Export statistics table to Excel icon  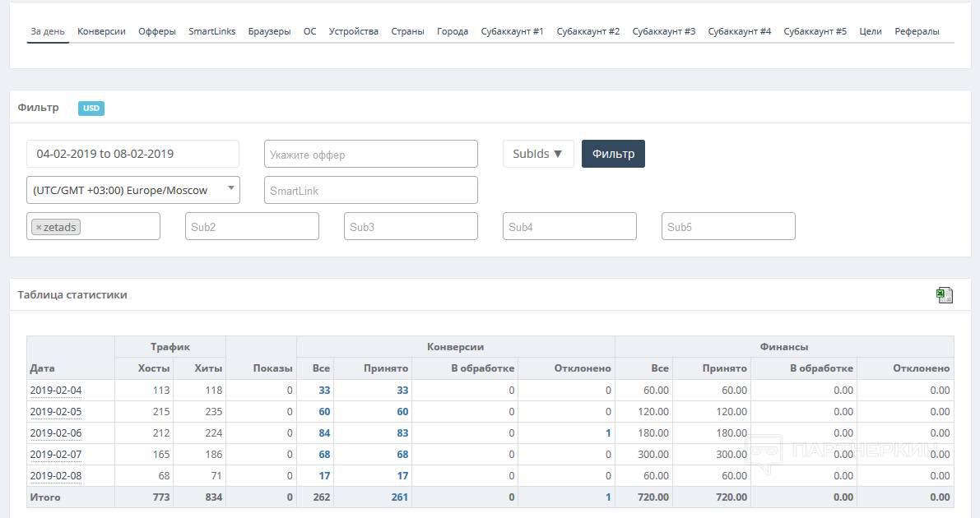(944, 295)
